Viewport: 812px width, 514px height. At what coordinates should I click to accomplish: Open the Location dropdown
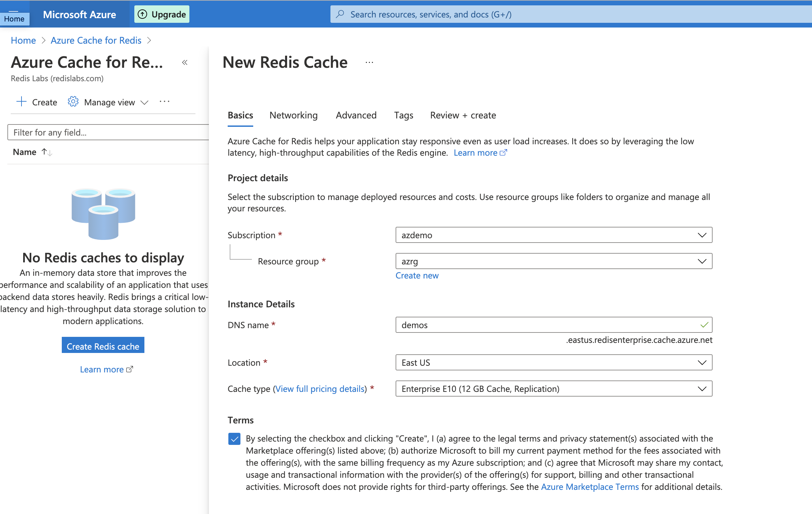(554, 362)
